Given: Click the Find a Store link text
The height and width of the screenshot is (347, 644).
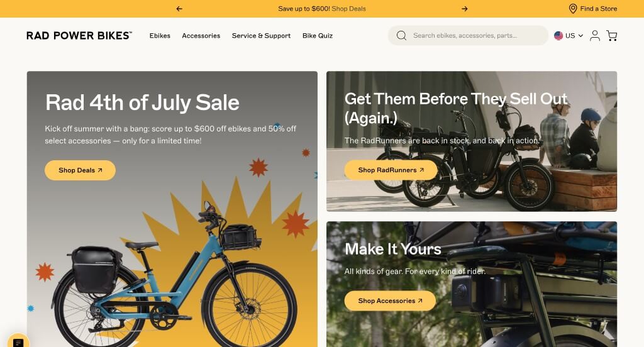Looking at the screenshot, I should pos(599,9).
